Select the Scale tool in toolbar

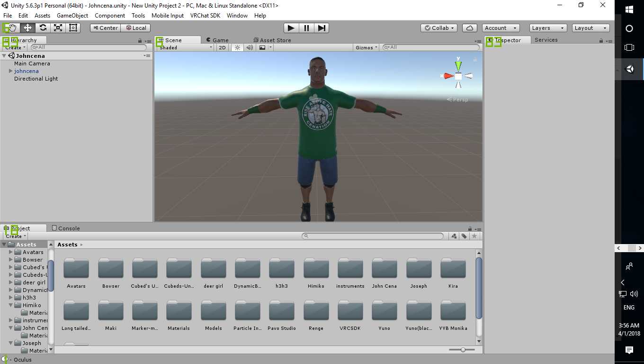58,28
